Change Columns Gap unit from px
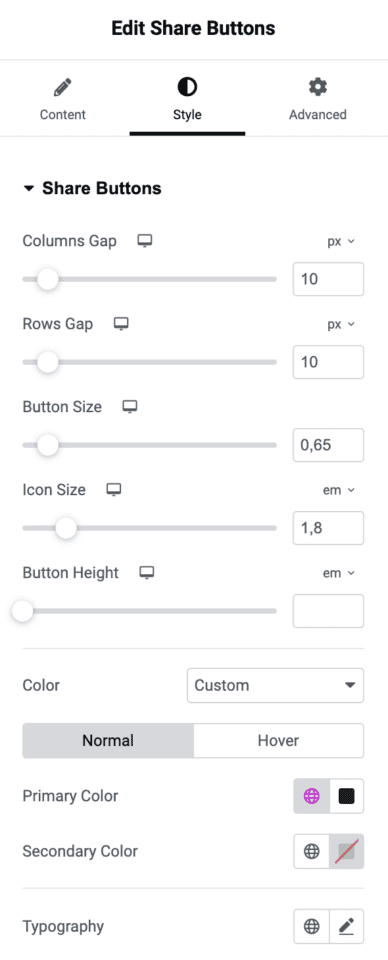The image size is (388, 960). coord(341,241)
